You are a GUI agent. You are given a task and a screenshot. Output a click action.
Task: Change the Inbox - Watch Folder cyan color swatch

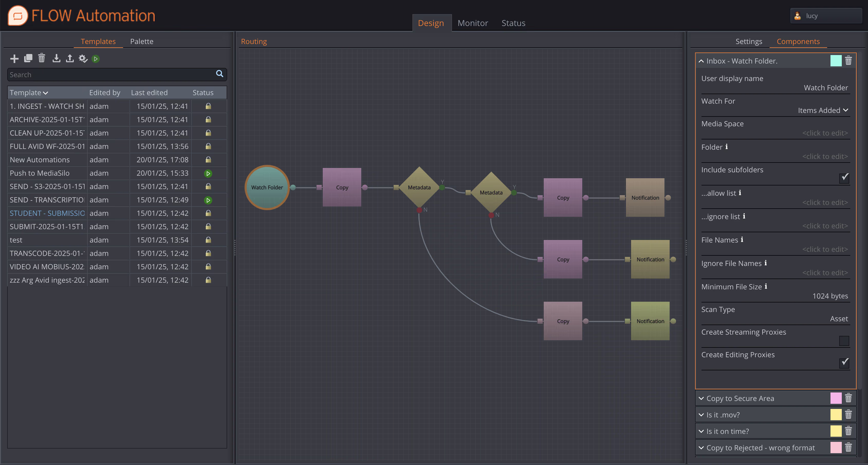[836, 61]
